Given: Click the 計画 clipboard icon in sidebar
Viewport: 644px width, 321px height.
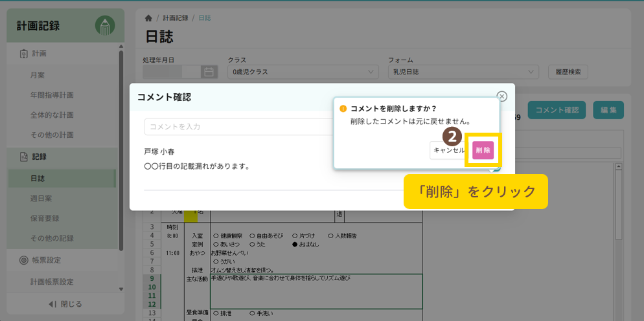Looking at the screenshot, I should [23, 54].
